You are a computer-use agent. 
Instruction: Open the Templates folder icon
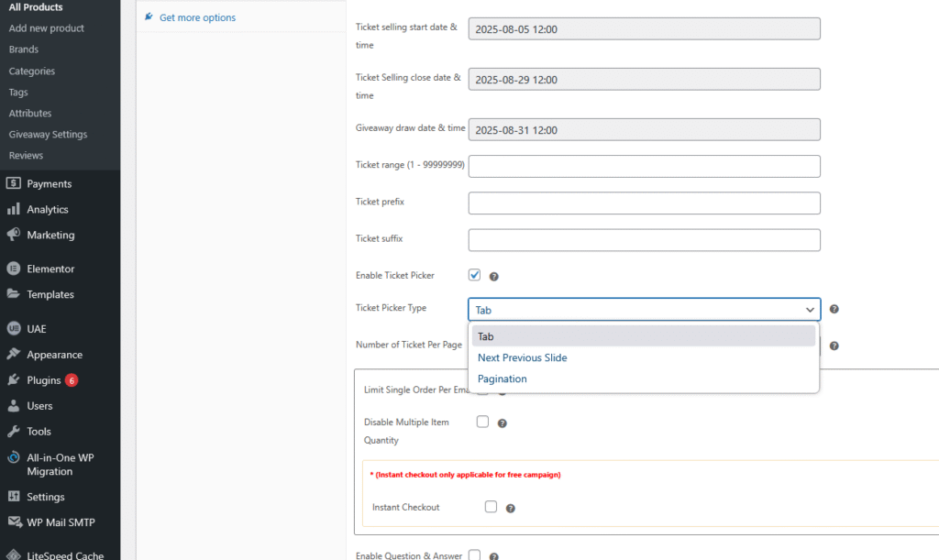tap(14, 294)
